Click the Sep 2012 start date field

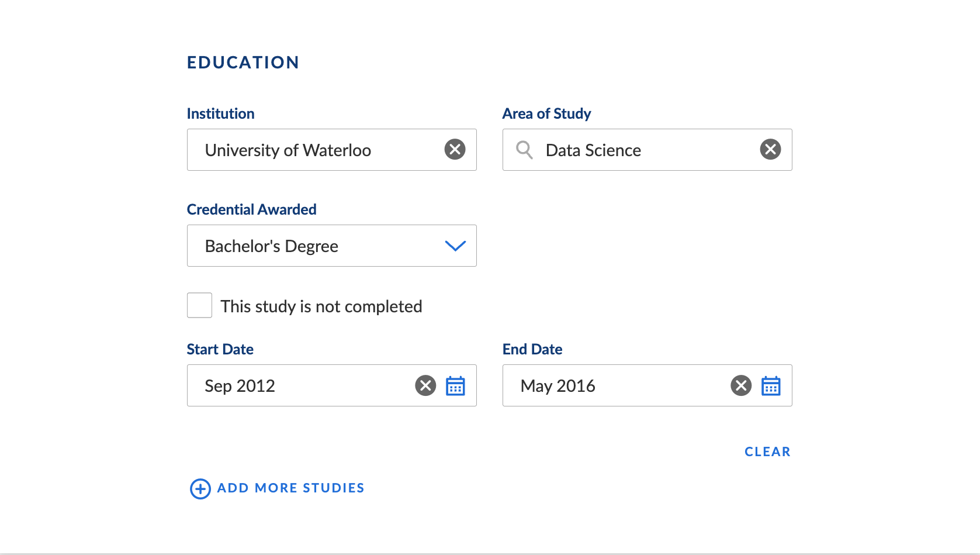pos(332,385)
